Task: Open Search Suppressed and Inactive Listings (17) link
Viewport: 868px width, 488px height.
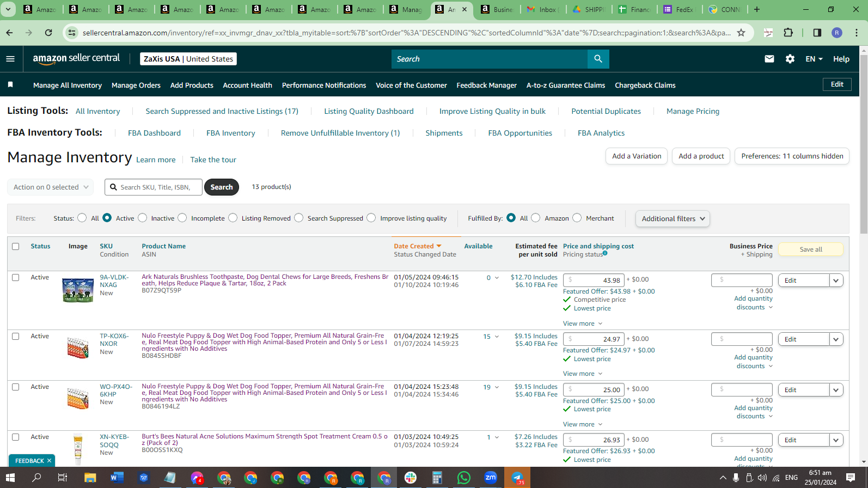Action: coord(222,111)
